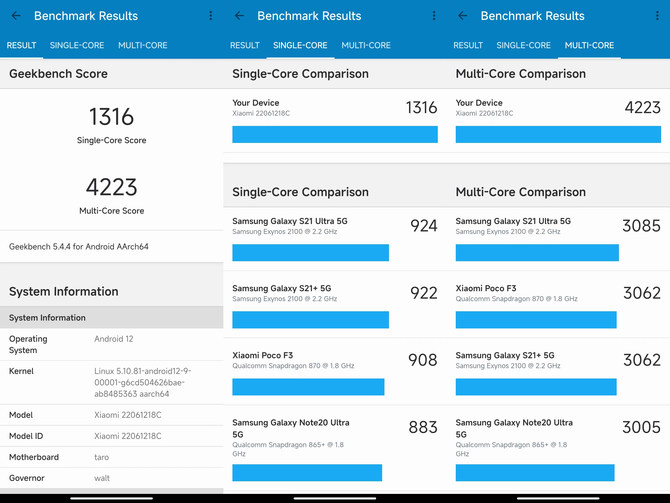Open three-dot overflow menu on right screen

coord(657,16)
